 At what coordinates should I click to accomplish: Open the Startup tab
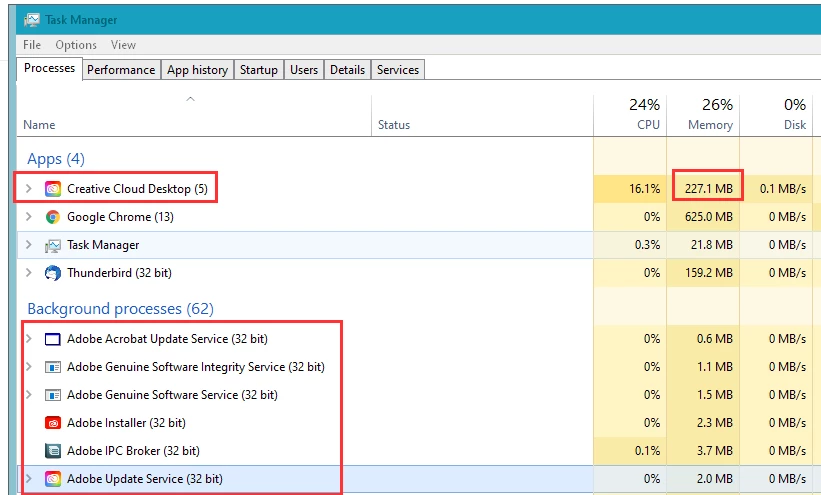pyautogui.click(x=259, y=70)
